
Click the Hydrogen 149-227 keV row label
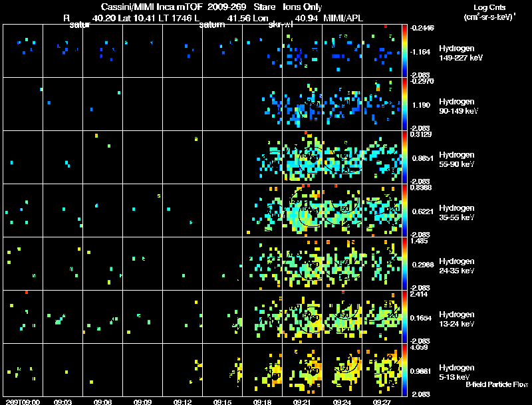coord(460,53)
